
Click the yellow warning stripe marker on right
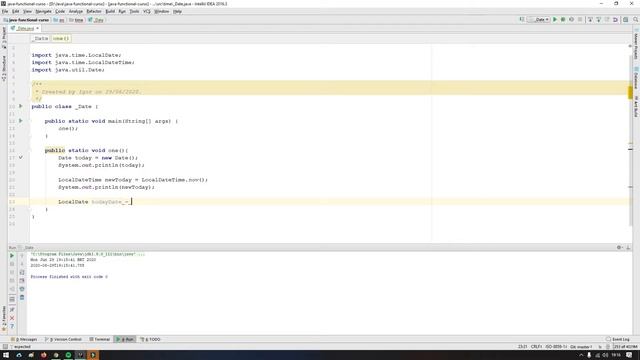(x=630, y=92)
